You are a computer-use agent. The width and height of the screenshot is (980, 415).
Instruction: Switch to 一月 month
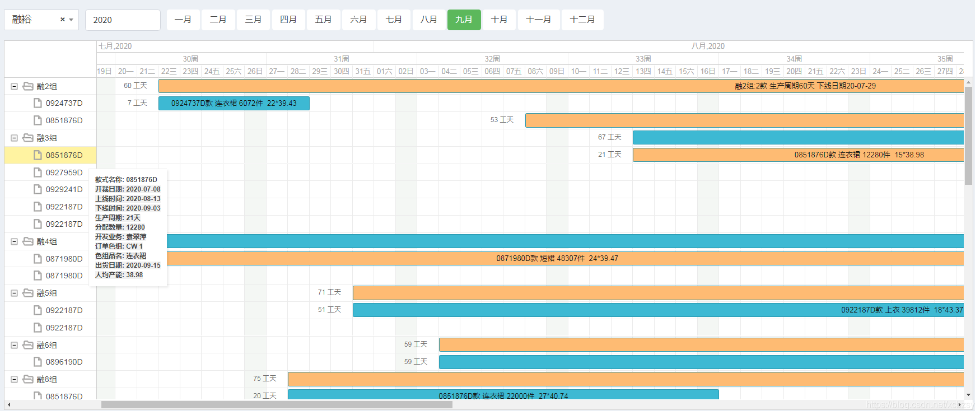coord(183,20)
